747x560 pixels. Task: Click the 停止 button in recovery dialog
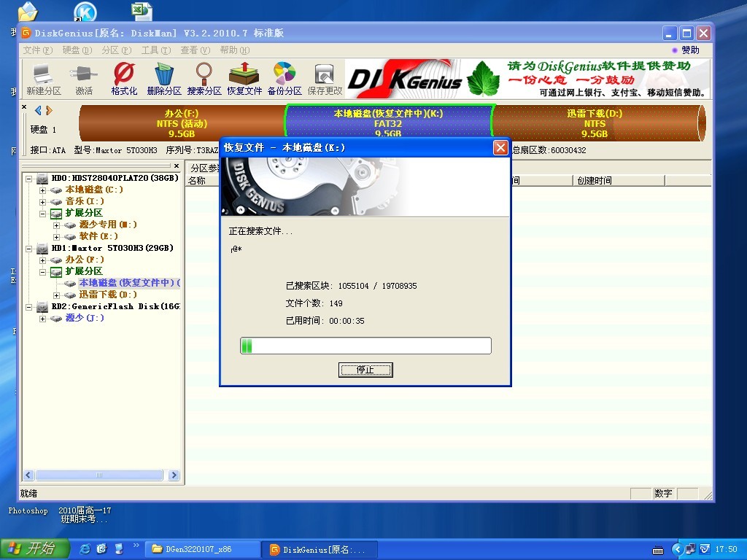point(365,370)
